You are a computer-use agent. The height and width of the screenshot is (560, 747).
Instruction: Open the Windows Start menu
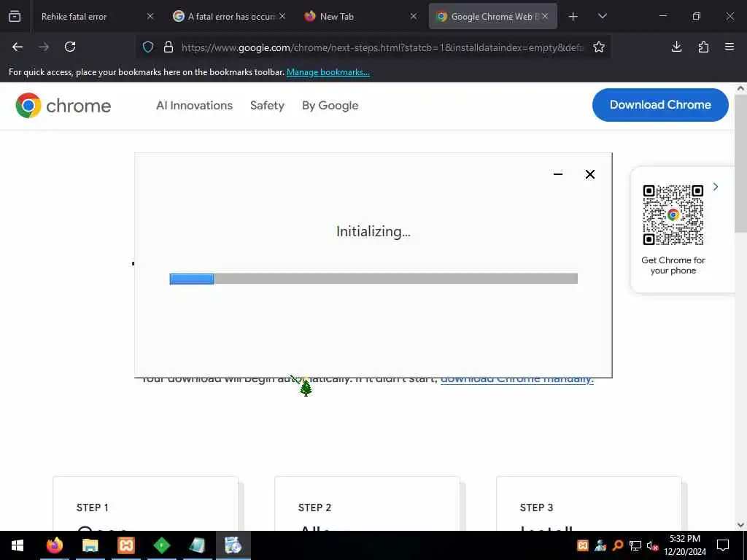(x=18, y=545)
